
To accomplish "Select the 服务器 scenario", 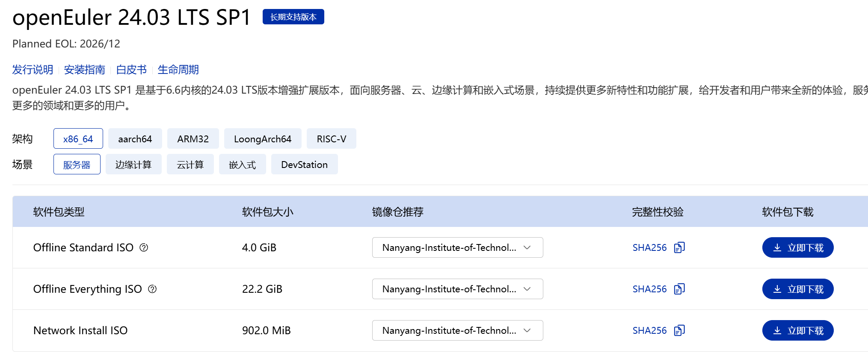I will click(x=77, y=164).
